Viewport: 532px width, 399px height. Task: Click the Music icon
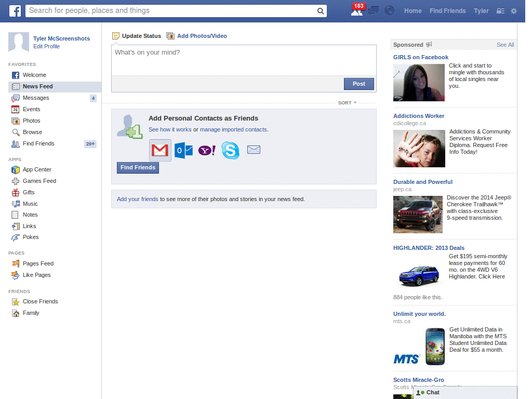16,204
